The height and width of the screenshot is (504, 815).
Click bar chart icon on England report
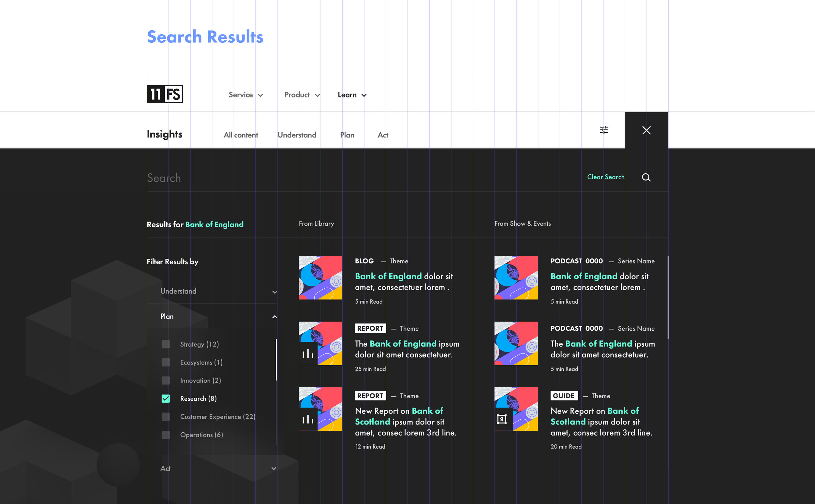(x=308, y=354)
